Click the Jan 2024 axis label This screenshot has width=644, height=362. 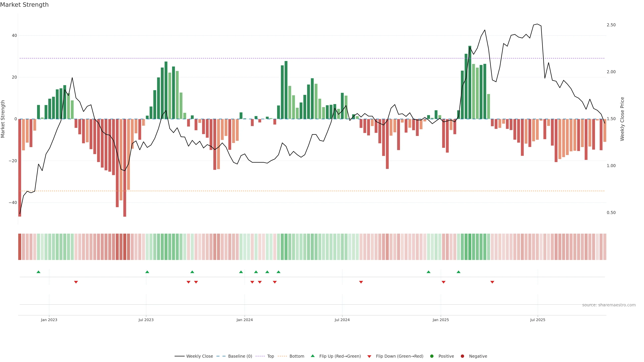tap(245, 320)
